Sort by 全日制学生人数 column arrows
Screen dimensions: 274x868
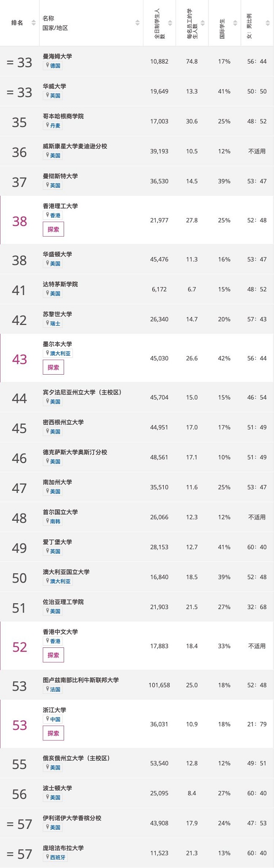pyautogui.click(x=170, y=23)
